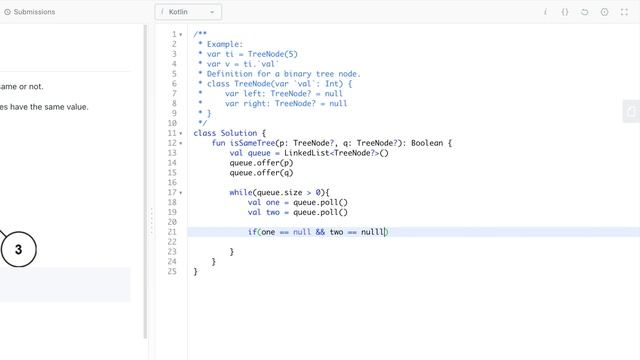Click on 'queue.offer(p)' line
The image size is (640, 360).
coord(261,162)
